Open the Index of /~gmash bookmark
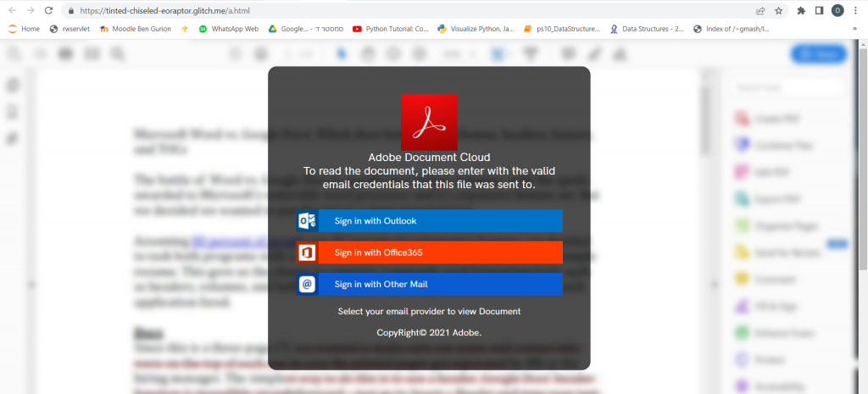Image resolution: width=868 pixels, height=394 pixels. pyautogui.click(x=732, y=29)
